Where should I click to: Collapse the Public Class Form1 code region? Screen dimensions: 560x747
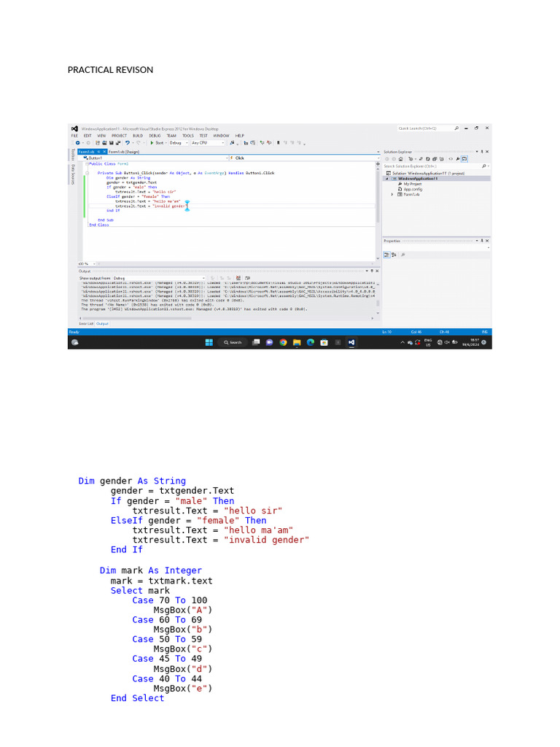(87, 165)
